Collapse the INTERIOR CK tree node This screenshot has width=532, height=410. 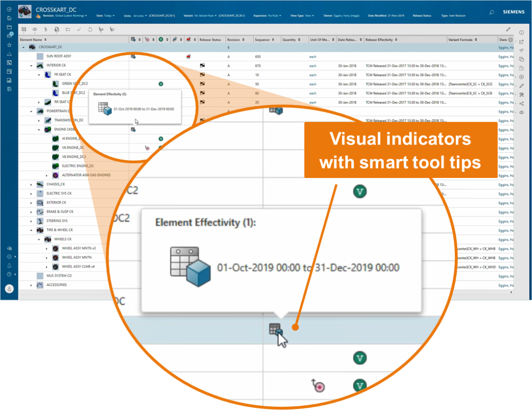pos(31,65)
